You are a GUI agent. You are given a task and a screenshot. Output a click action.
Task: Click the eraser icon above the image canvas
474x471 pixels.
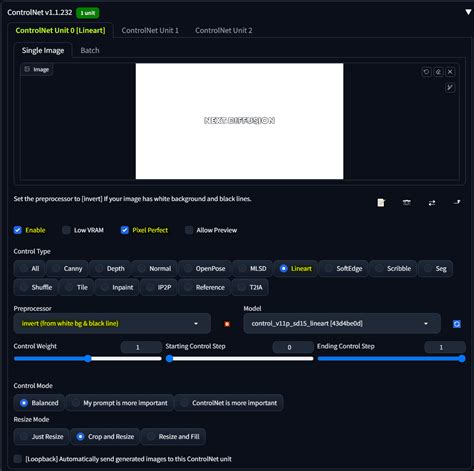click(x=438, y=72)
